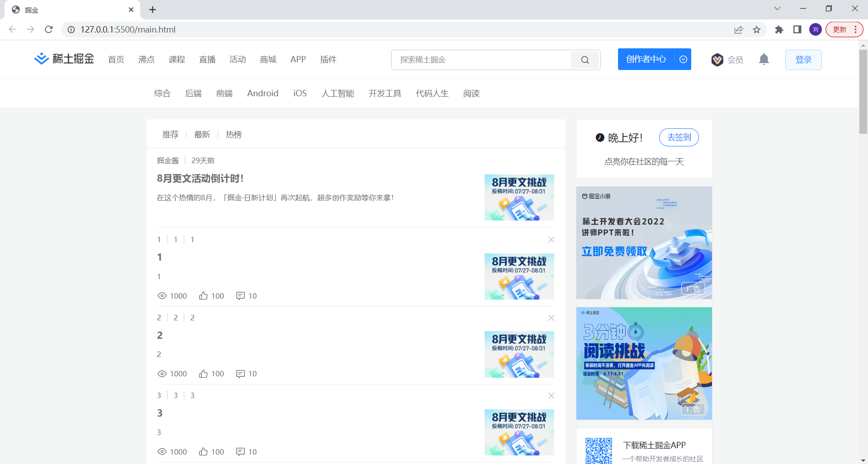Image resolution: width=868 pixels, height=464 pixels.
Task: Bookmark the page via the star icon
Action: 757,29
